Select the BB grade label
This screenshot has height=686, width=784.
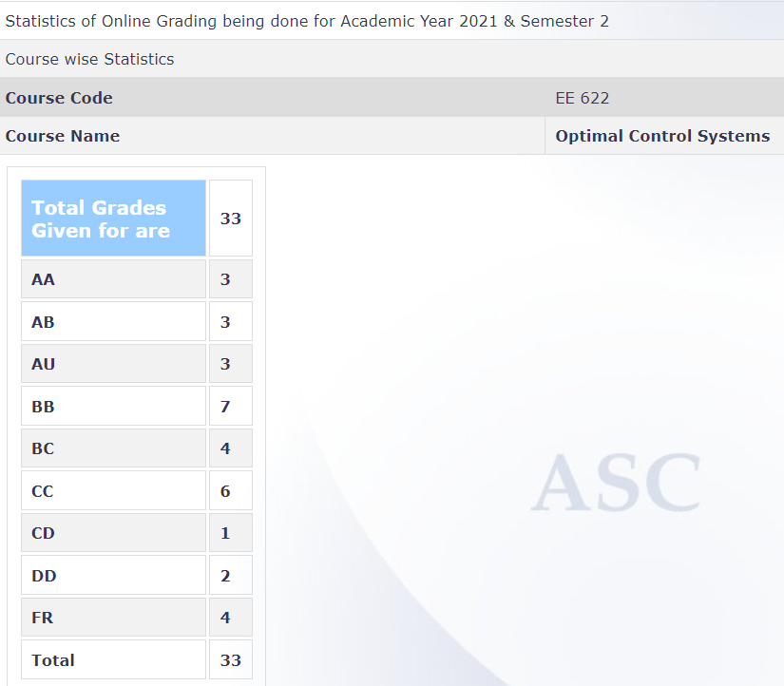tap(112, 406)
